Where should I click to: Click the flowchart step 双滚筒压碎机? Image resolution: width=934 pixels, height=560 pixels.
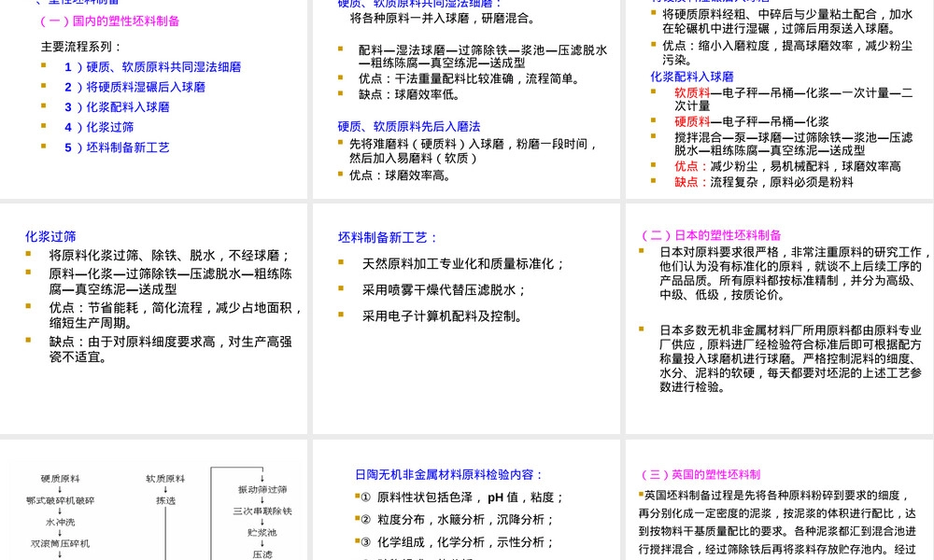tap(60, 544)
